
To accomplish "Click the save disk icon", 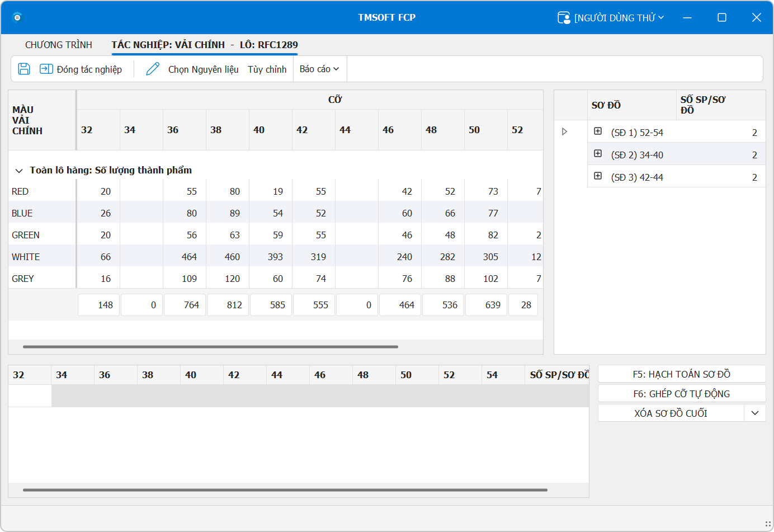I will click(x=24, y=69).
